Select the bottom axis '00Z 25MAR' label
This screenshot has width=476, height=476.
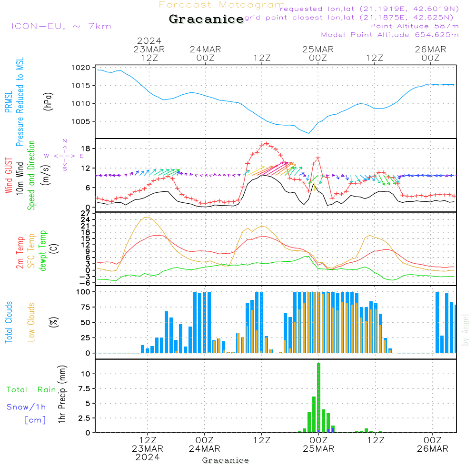(318, 445)
